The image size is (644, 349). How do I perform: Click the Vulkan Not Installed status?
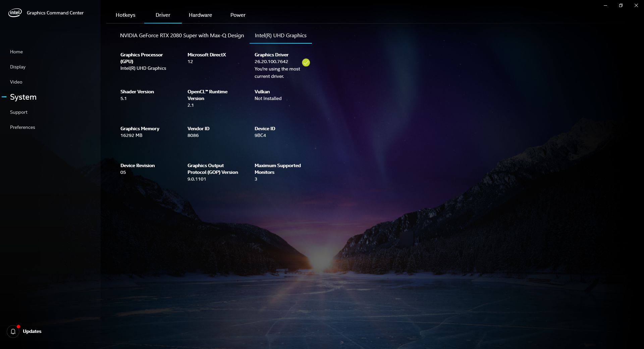coord(268,99)
